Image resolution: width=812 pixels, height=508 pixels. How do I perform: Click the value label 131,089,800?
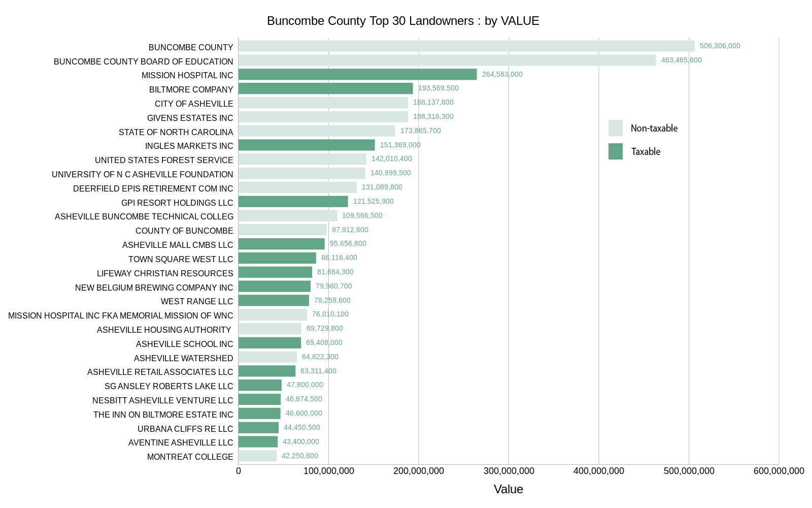pos(382,187)
